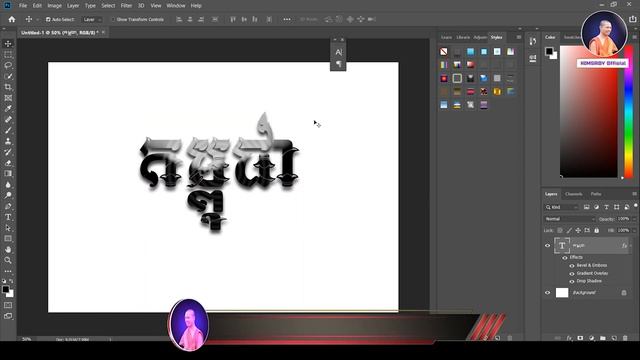The width and height of the screenshot is (640, 360).
Task: Open the Character panel icon
Action: 338,52
